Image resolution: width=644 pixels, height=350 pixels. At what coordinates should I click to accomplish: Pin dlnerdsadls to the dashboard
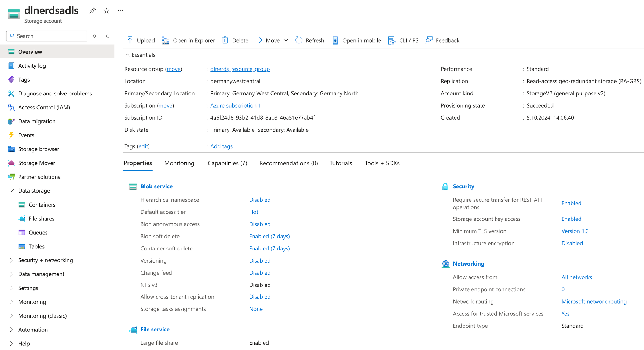92,10
